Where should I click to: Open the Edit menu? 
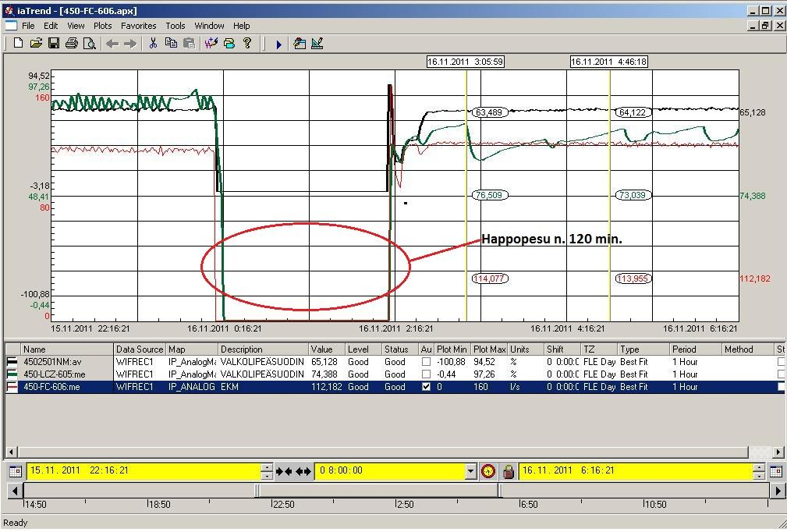(x=51, y=26)
